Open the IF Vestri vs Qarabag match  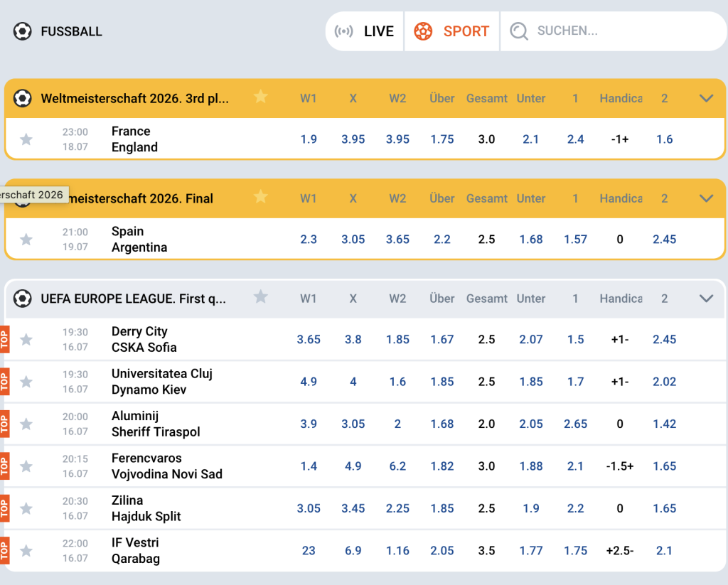click(x=136, y=551)
